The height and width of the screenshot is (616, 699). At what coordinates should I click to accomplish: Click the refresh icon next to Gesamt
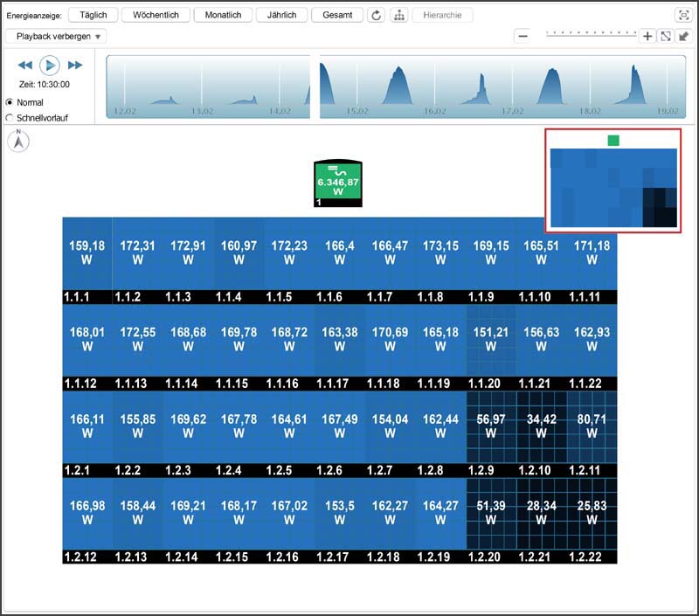pos(376,16)
